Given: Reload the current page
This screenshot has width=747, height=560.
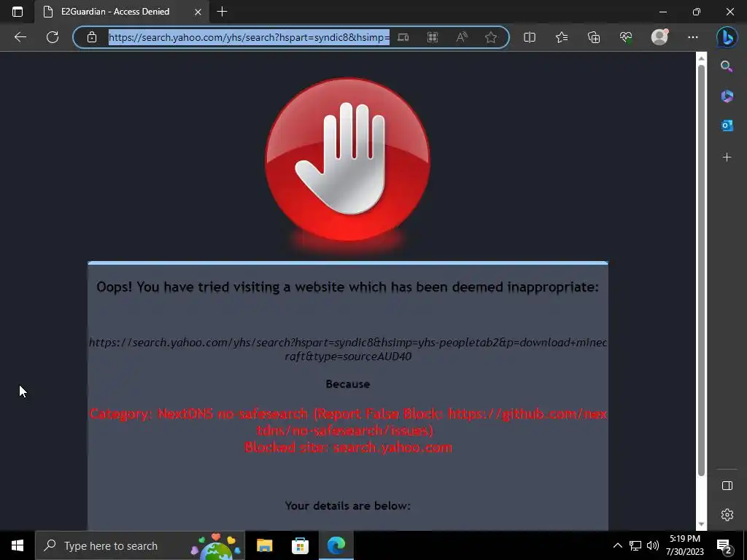Looking at the screenshot, I should (x=53, y=37).
